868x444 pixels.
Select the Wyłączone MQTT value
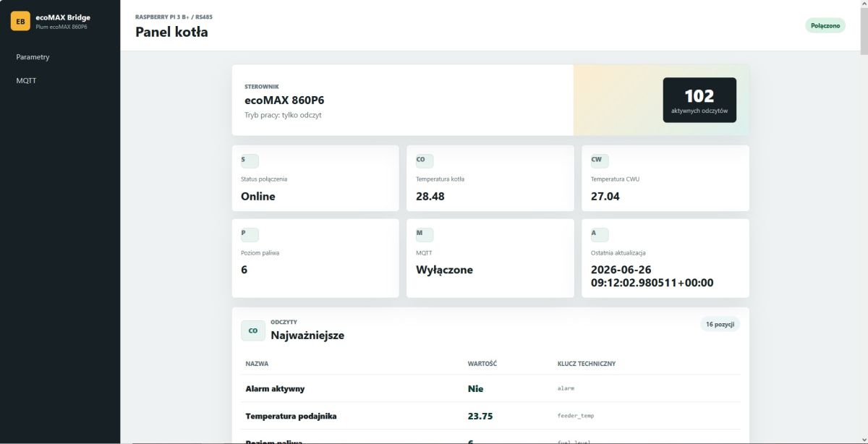pos(444,270)
